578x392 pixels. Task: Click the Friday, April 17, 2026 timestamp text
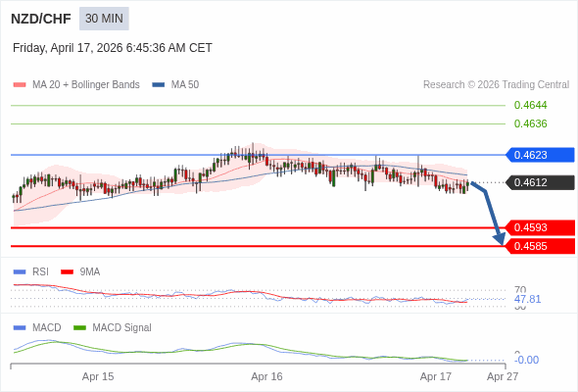pos(113,48)
